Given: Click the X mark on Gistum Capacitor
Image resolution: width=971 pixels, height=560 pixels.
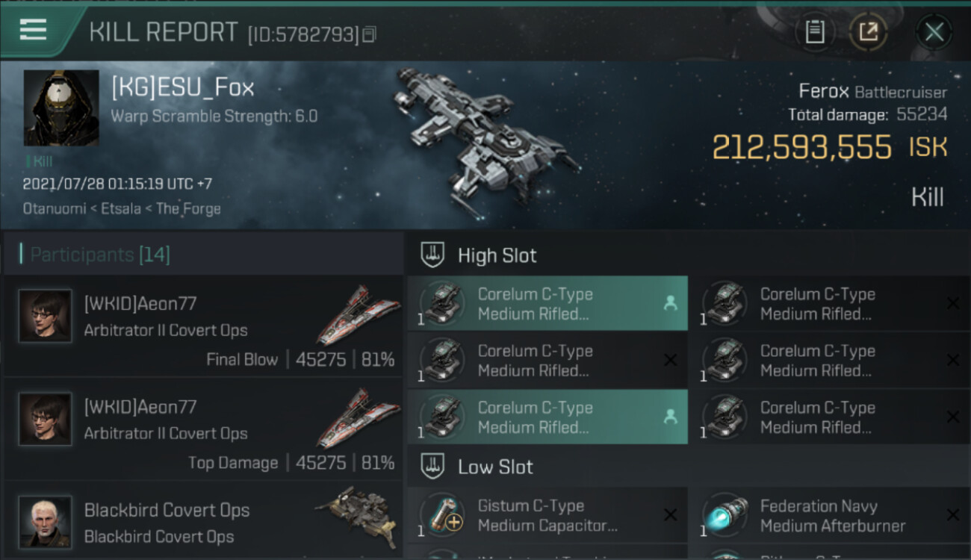Looking at the screenshot, I should (x=670, y=514).
